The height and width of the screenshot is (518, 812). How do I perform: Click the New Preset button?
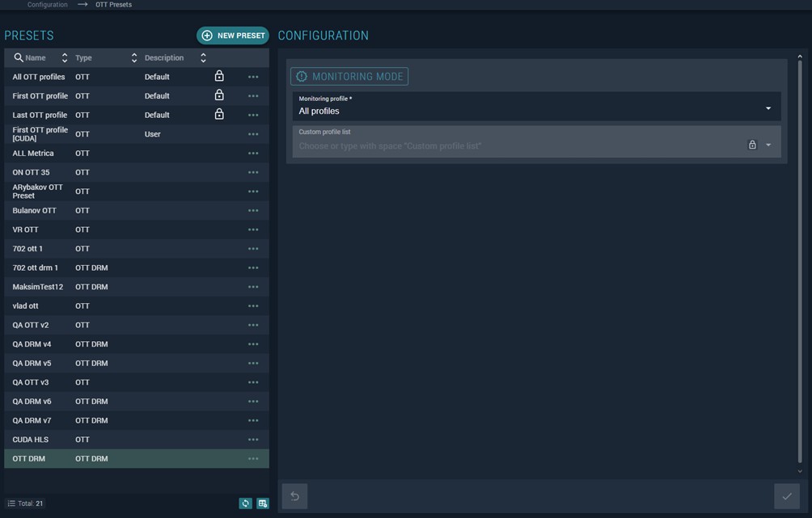(x=233, y=36)
